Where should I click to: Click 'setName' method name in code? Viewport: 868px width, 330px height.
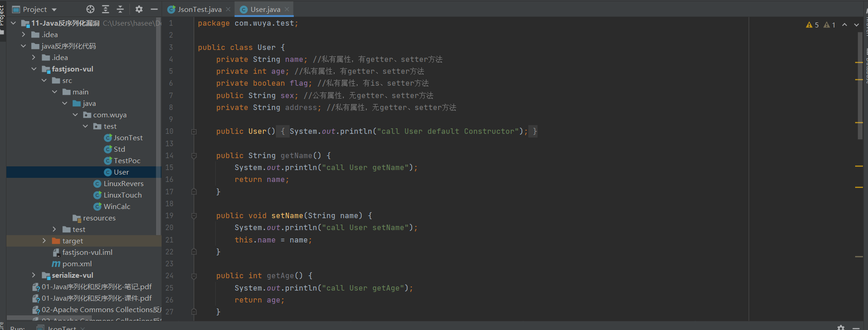(287, 215)
